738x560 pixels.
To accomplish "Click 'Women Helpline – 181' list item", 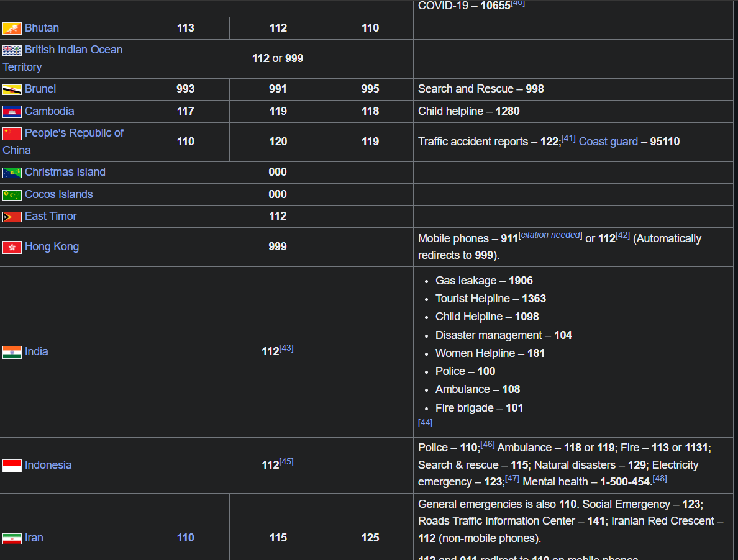I will [490, 353].
